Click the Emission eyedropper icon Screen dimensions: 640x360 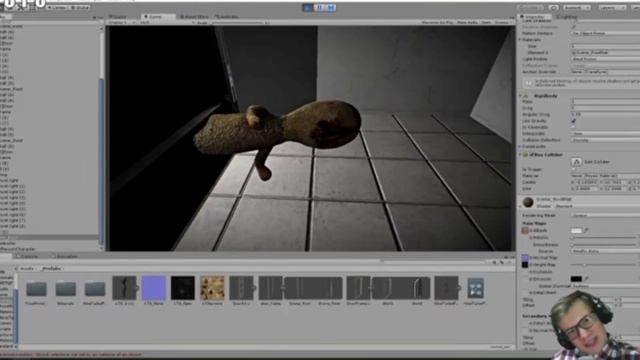587,279
